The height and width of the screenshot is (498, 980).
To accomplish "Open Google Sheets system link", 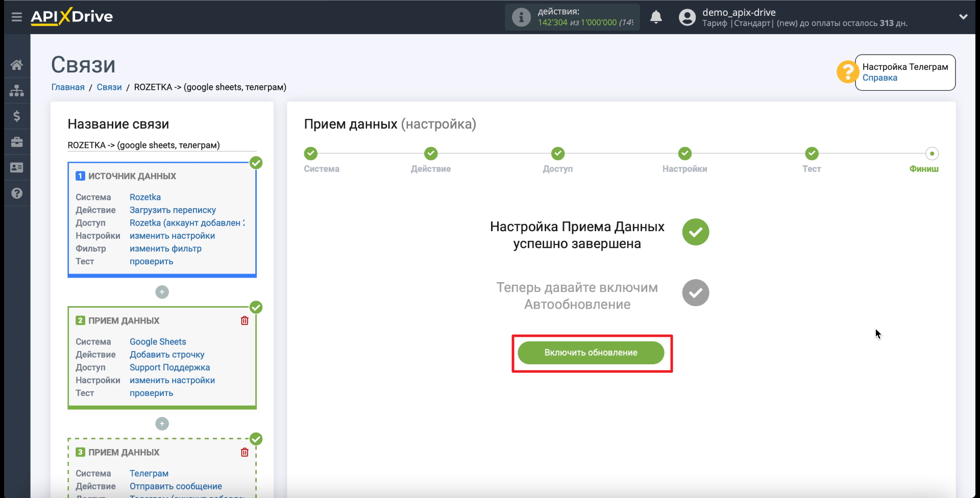I will pyautogui.click(x=158, y=342).
